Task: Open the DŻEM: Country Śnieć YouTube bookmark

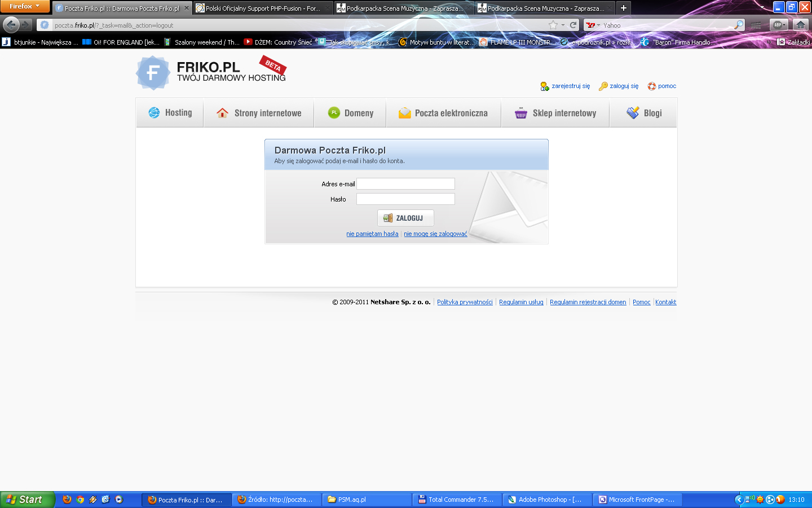Action: (x=278, y=42)
